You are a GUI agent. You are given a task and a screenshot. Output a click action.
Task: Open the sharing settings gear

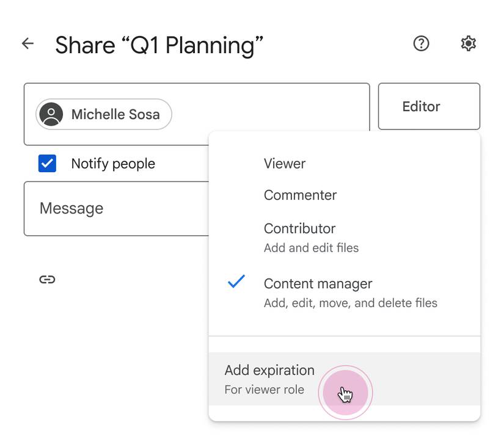tap(468, 43)
